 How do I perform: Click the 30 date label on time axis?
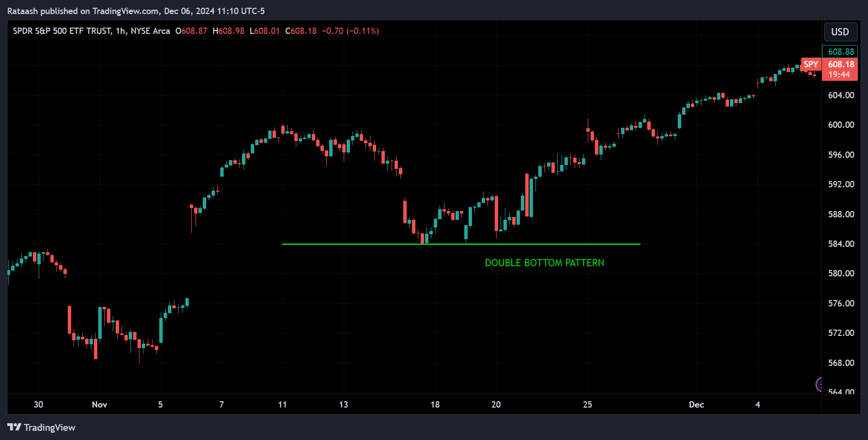pyautogui.click(x=39, y=405)
